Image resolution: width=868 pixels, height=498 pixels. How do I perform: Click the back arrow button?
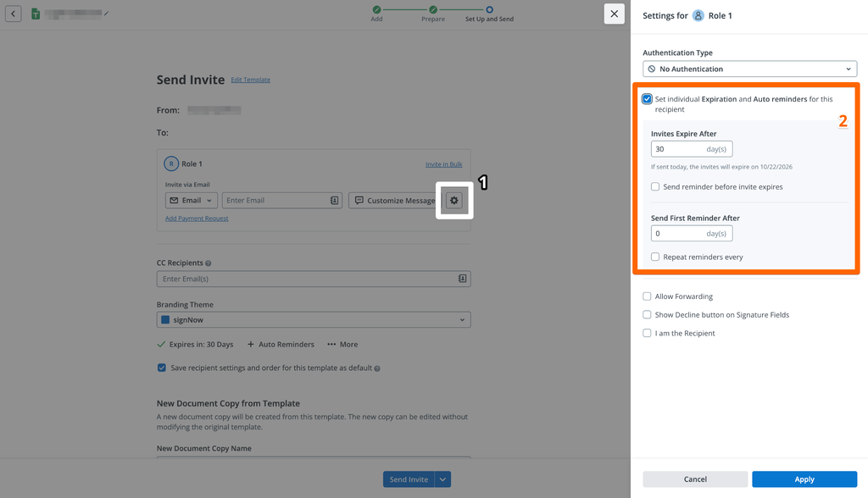(14, 14)
